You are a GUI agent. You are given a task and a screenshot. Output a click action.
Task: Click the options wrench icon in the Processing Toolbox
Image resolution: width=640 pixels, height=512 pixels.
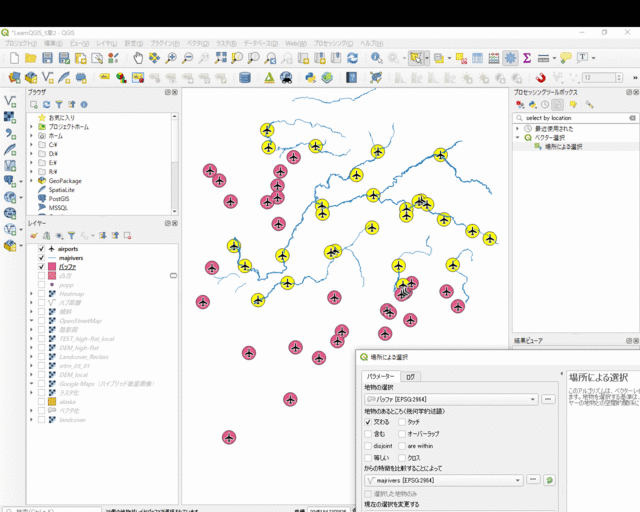pos(589,105)
